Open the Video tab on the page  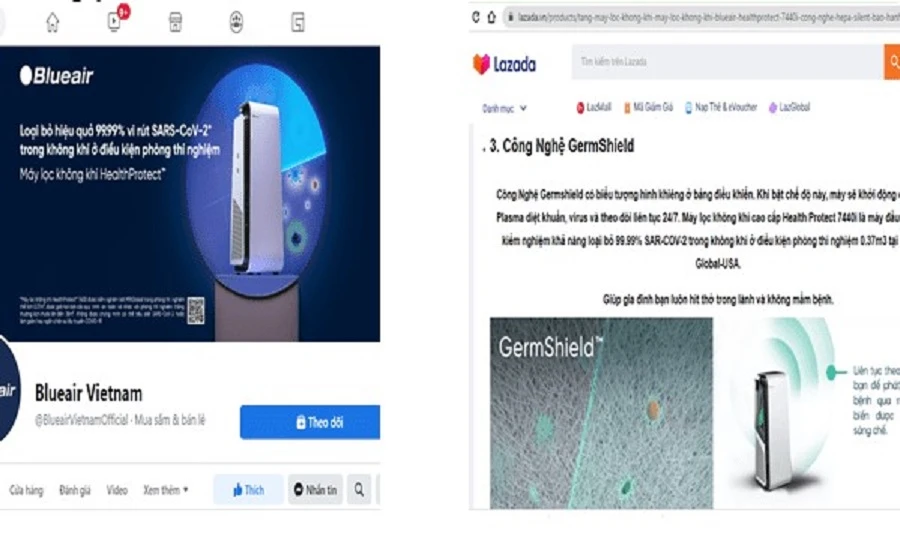(x=117, y=490)
